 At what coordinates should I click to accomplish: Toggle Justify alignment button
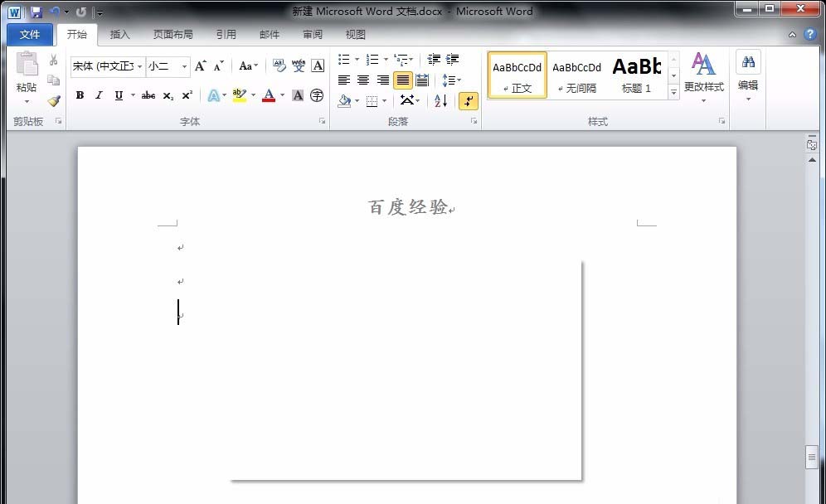[x=403, y=80]
